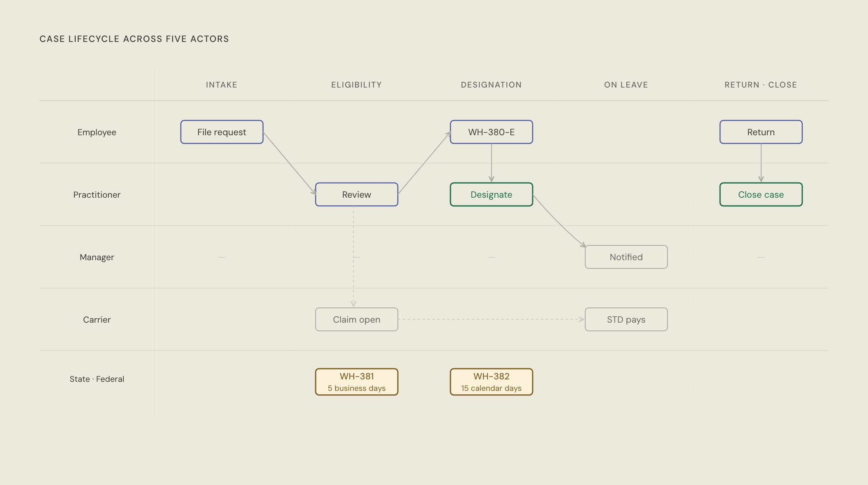
Task: Open the Claim open node
Action: [356, 319]
